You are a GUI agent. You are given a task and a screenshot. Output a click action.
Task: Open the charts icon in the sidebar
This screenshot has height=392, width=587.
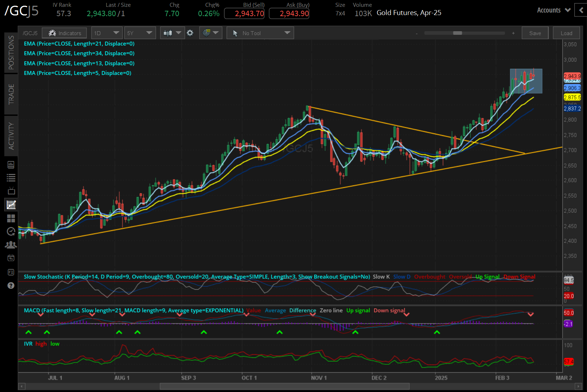pos(11,205)
